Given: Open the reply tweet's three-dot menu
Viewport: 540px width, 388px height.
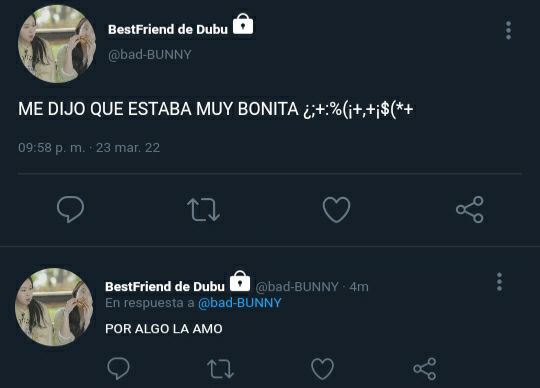Looking at the screenshot, I should (499, 282).
